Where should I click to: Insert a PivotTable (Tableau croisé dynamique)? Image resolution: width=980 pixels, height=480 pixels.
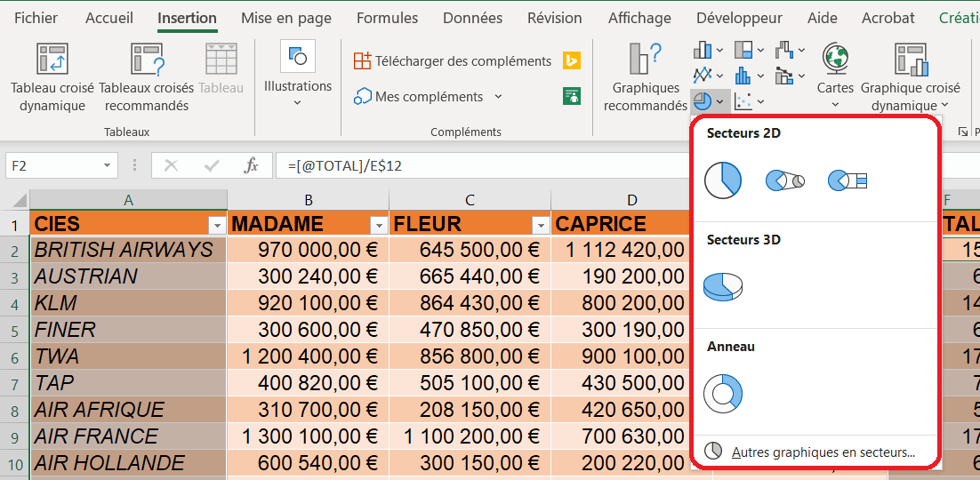point(52,76)
